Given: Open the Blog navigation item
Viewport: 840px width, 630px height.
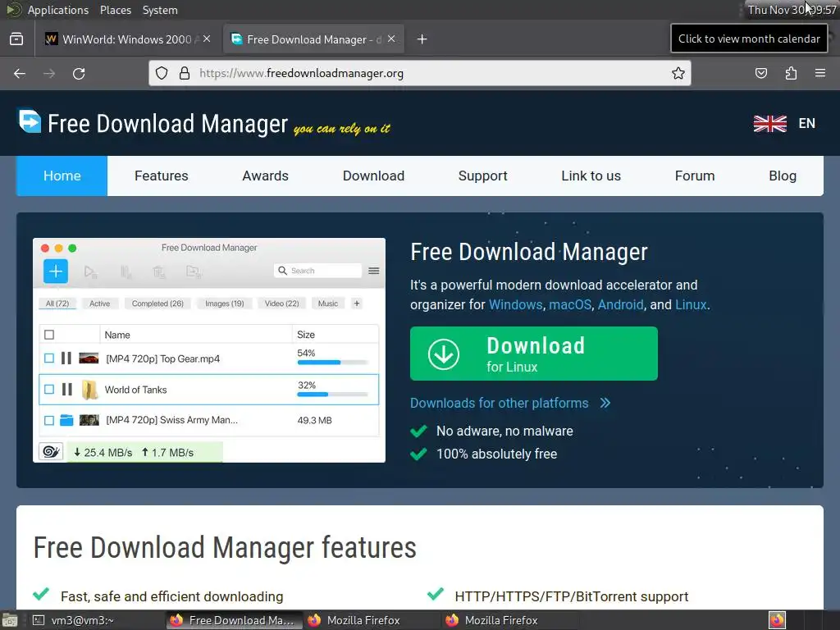Looking at the screenshot, I should pyautogui.click(x=783, y=176).
